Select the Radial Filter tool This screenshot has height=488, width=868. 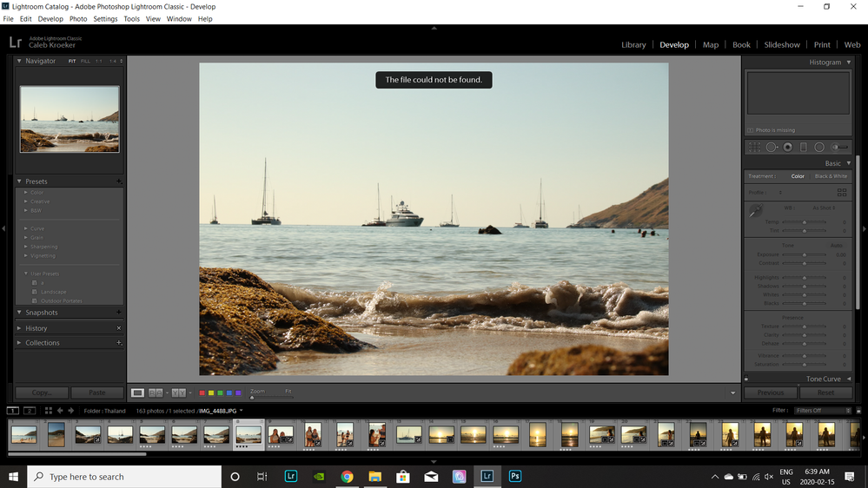click(819, 147)
